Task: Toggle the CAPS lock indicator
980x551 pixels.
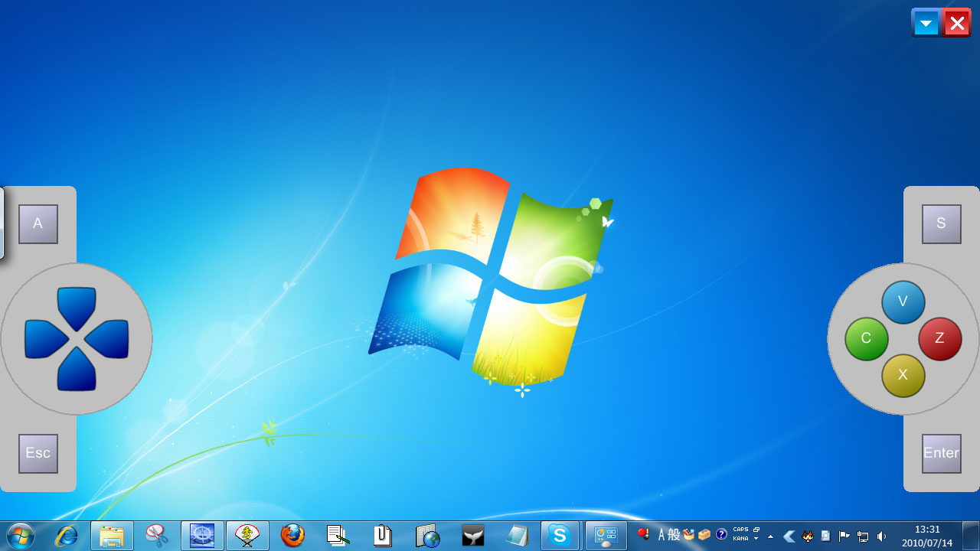Action: click(x=740, y=530)
